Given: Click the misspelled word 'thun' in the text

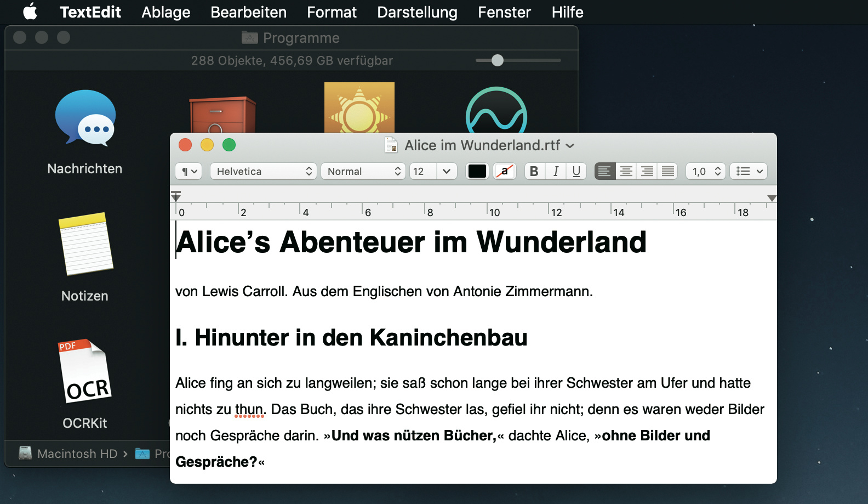Looking at the screenshot, I should pos(249,410).
